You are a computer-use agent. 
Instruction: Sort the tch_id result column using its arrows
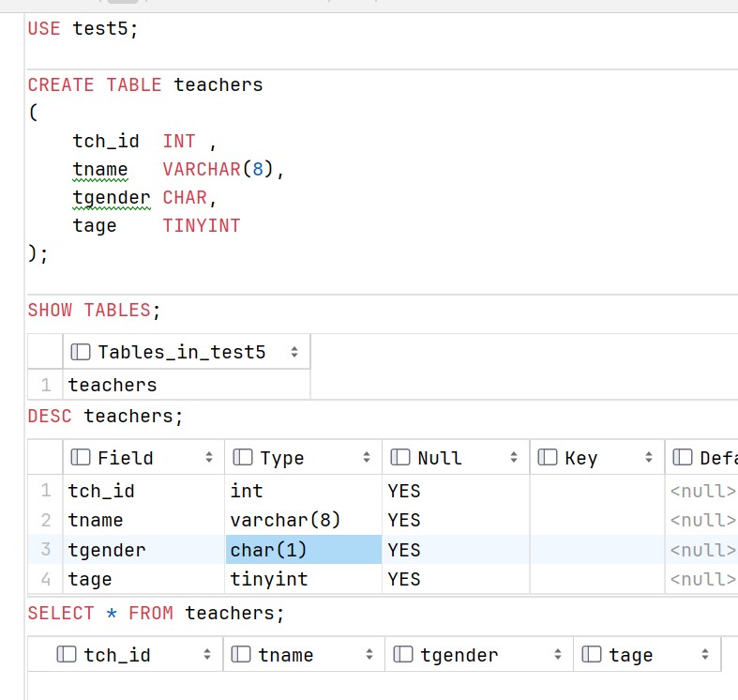coord(207,654)
